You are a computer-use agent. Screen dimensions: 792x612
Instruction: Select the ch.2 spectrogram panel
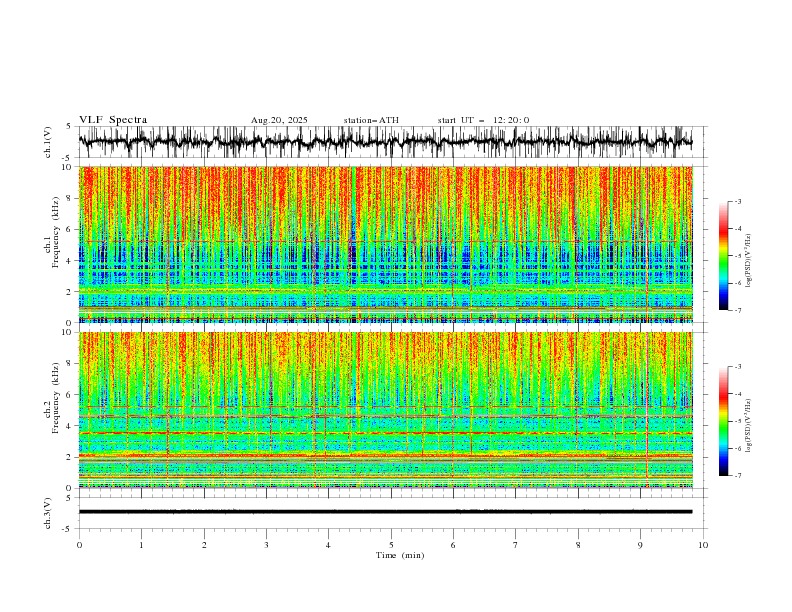(385, 410)
